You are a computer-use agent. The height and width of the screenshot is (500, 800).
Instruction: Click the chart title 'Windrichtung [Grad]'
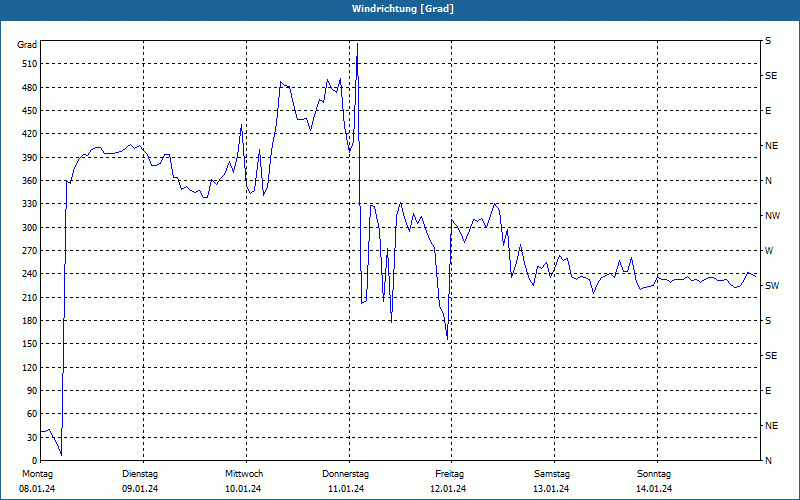tap(403, 9)
